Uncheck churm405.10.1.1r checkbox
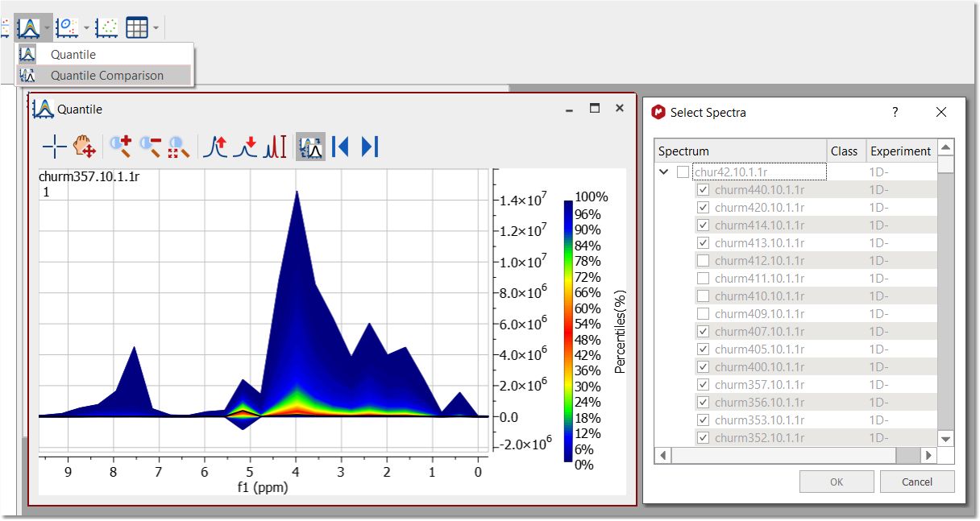980x521 pixels. (x=703, y=349)
